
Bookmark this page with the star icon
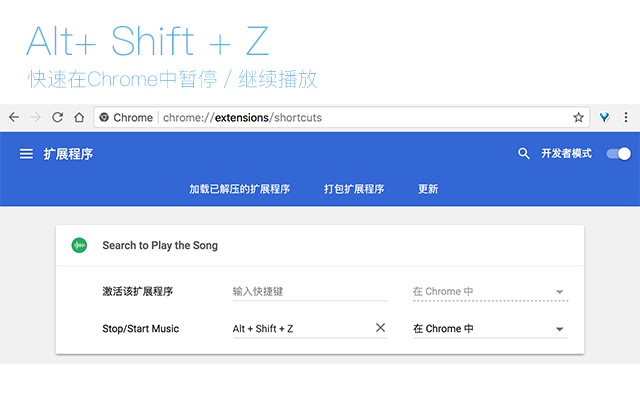(x=578, y=117)
